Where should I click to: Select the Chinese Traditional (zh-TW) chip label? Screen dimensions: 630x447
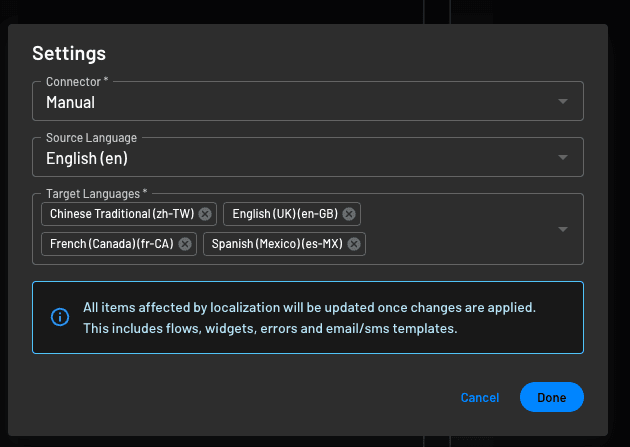click(x=122, y=214)
